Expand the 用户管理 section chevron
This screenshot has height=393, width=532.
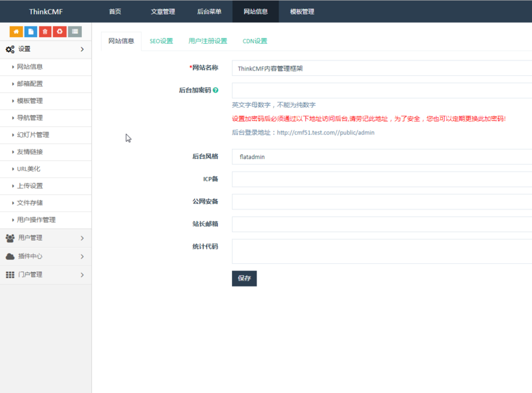click(82, 238)
